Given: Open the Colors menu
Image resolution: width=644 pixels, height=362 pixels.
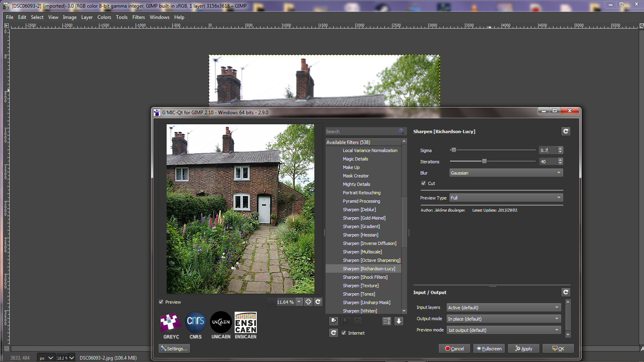Looking at the screenshot, I should coord(104,17).
